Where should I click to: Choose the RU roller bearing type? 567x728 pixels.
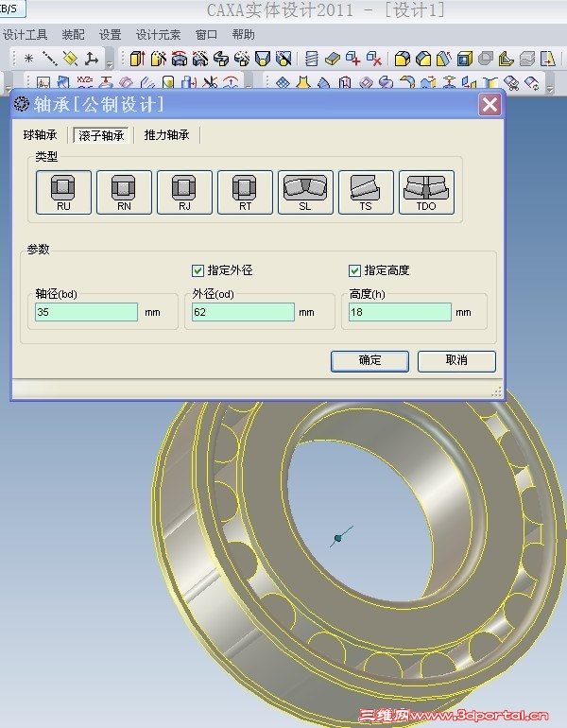[63, 192]
